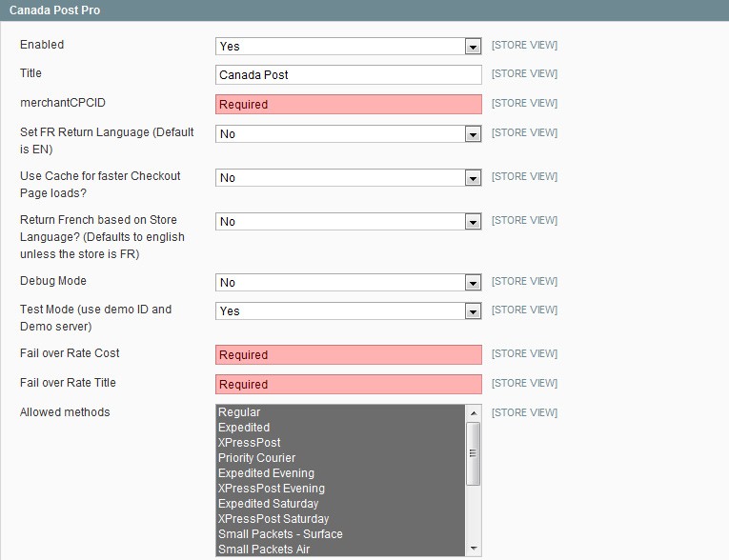Image resolution: width=729 pixels, height=560 pixels.
Task: Select XPressPost in Allowed methods list
Action: 340,443
